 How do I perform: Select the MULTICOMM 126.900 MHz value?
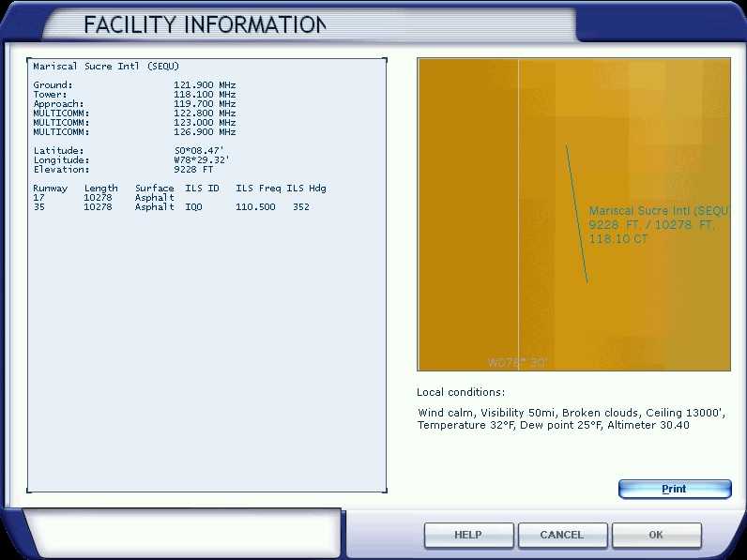tap(205, 132)
